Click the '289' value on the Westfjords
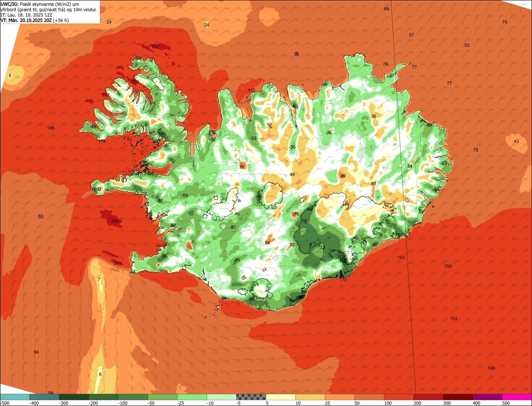532x406 pixels. 135,81
